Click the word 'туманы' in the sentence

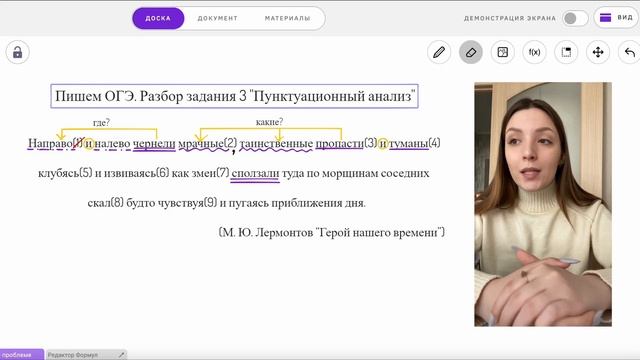(x=409, y=143)
